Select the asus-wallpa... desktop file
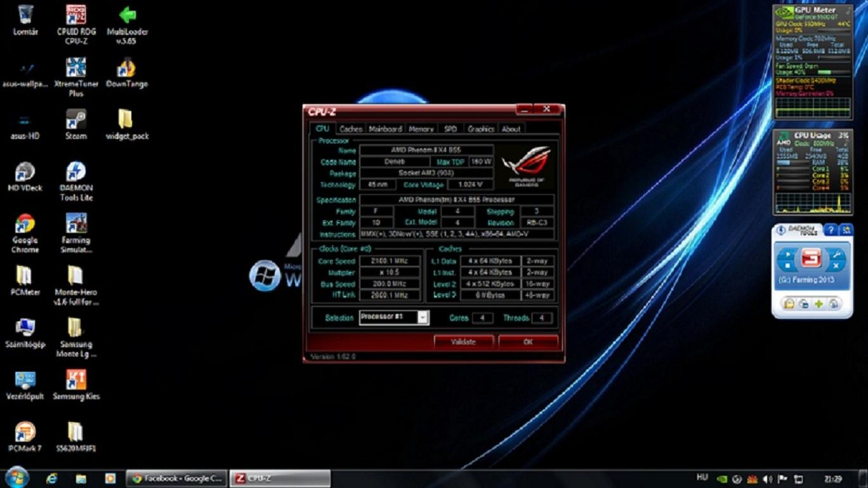This screenshot has height=488, width=868. point(25,74)
